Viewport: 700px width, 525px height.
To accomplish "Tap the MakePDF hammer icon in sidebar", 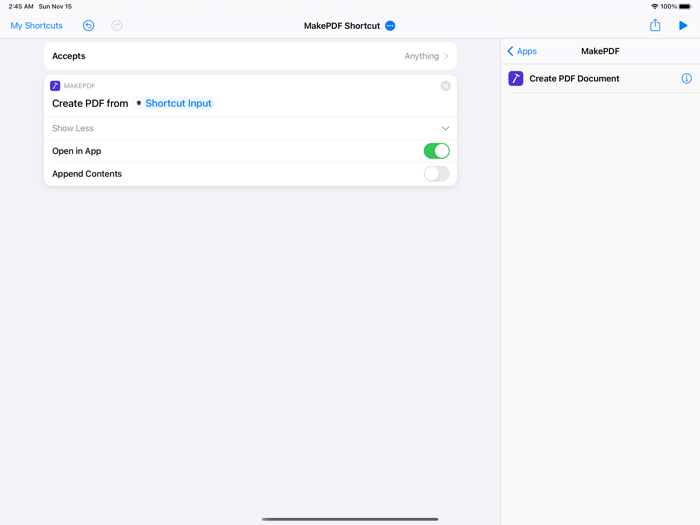I will (516, 79).
